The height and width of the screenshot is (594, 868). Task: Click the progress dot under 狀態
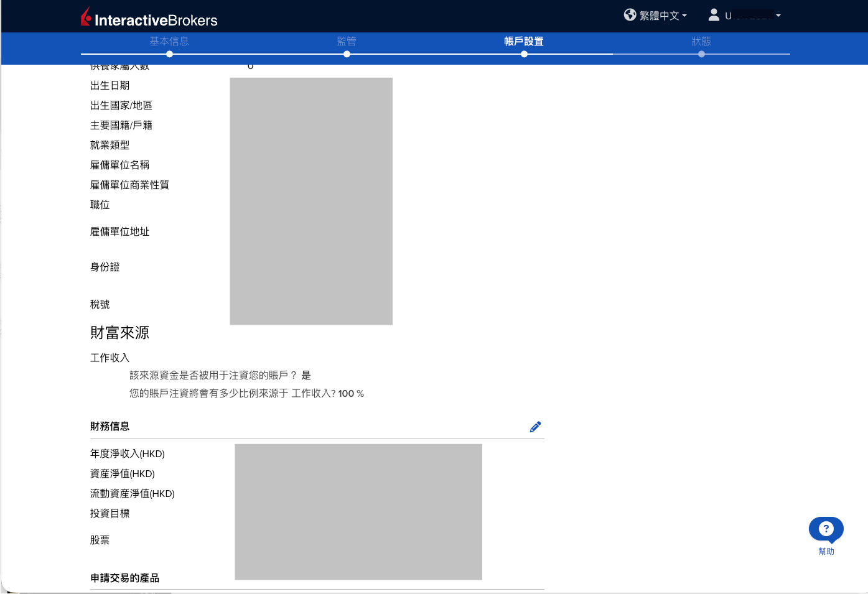[x=701, y=54]
